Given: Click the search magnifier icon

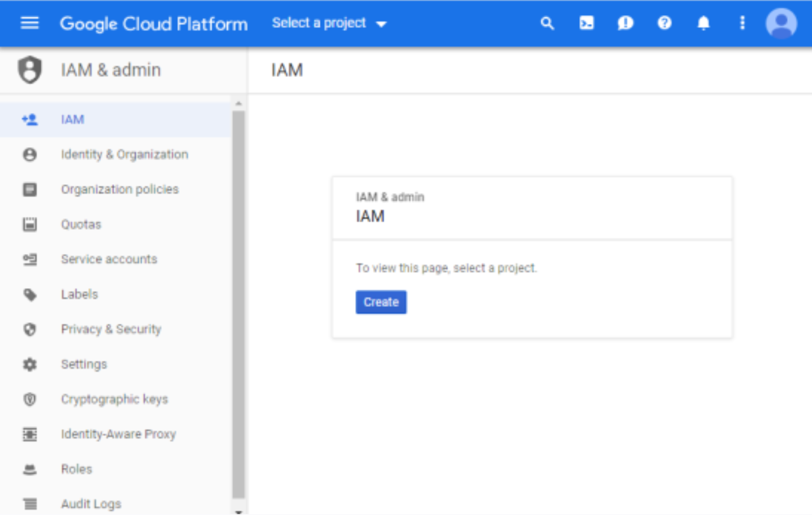Looking at the screenshot, I should tap(547, 23).
